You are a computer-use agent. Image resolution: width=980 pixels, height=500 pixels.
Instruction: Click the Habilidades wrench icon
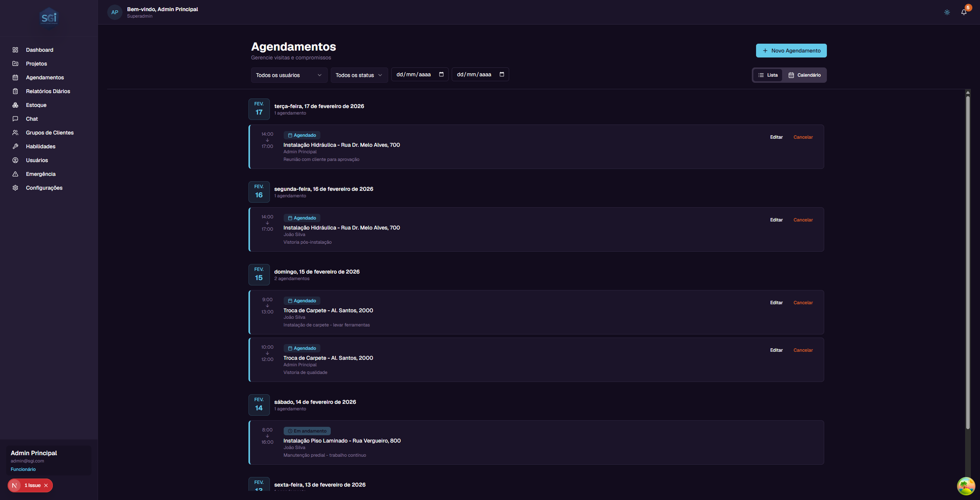15,146
